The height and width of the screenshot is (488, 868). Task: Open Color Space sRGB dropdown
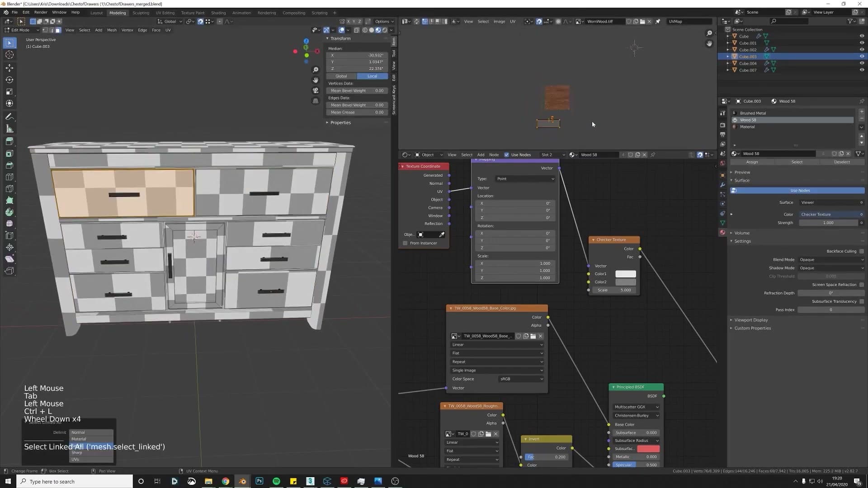click(x=521, y=379)
